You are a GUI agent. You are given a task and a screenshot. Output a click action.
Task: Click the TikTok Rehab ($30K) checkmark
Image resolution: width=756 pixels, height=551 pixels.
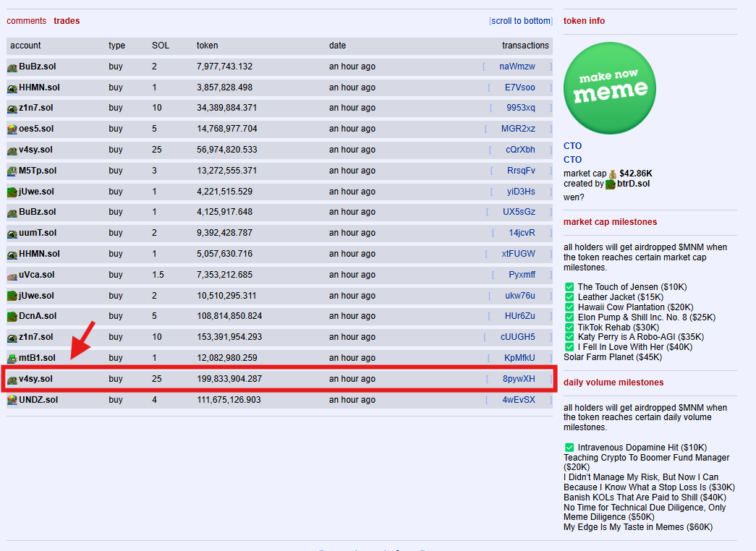tap(569, 328)
